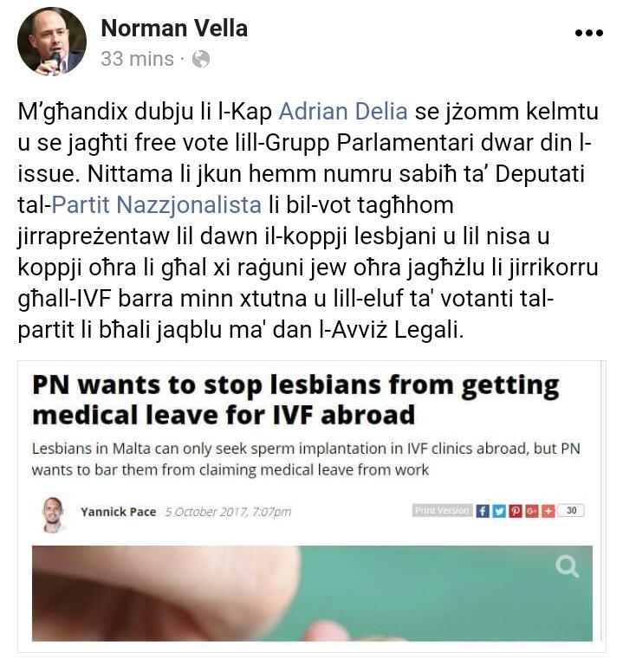Screen dimensions: 623x672
Task: Share the article via Pinterest icon
Action: [x=515, y=511]
